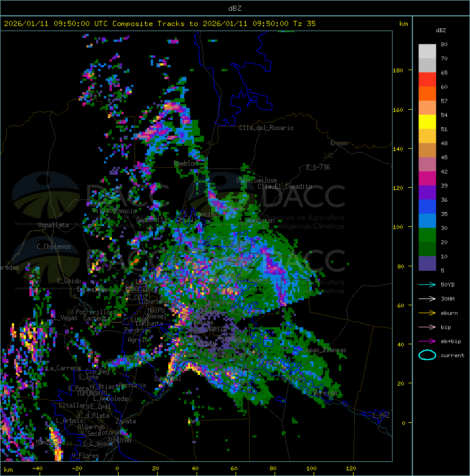Pick the light orange 54-57 dBZ swatch
Screen dimensions: 470x476
point(427,108)
